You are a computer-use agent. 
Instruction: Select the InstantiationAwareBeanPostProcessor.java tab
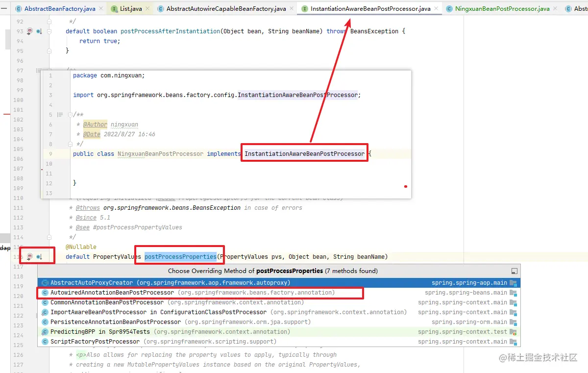tap(370, 9)
